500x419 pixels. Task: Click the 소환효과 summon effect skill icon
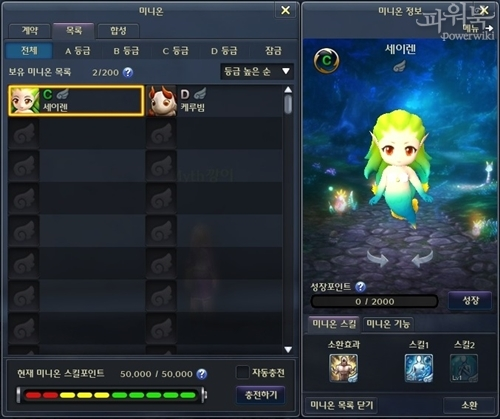(x=343, y=368)
